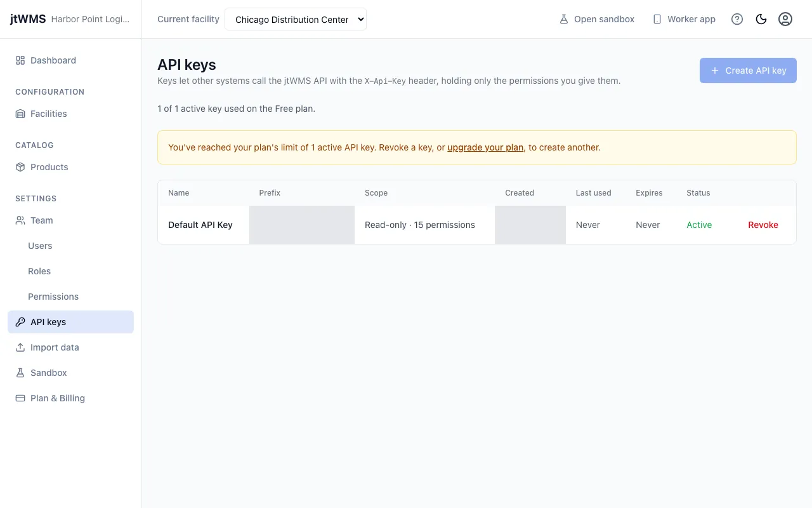Click the Scope column header
This screenshot has width=812, height=508.
coord(376,193)
